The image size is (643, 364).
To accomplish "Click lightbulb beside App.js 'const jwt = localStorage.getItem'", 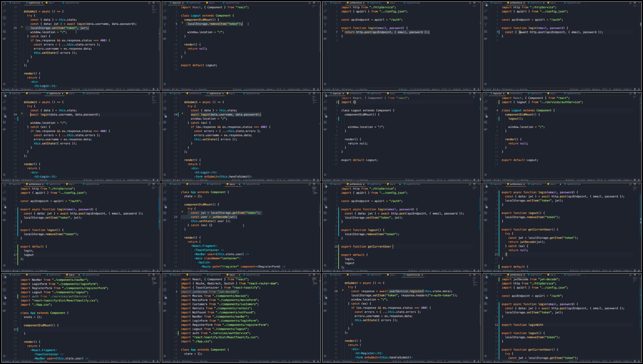I will point(182,212).
